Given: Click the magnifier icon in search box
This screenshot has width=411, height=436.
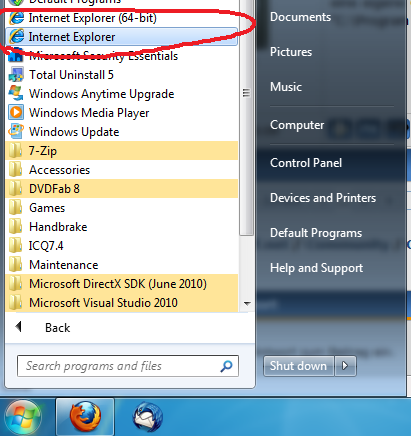Looking at the screenshot, I should [226, 366].
